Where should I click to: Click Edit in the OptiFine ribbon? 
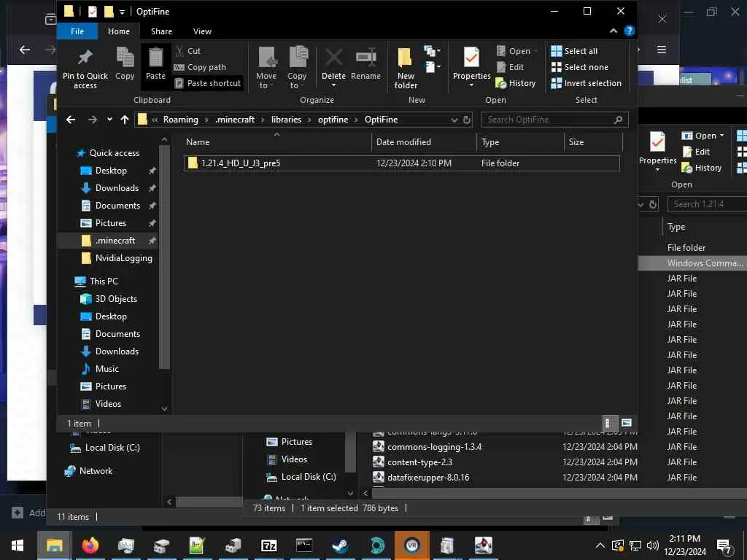click(x=510, y=67)
